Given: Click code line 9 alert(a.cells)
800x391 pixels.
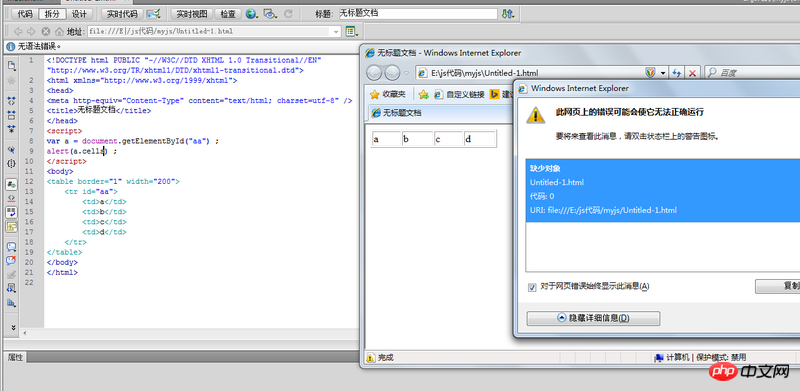Looking at the screenshot, I should (x=82, y=151).
